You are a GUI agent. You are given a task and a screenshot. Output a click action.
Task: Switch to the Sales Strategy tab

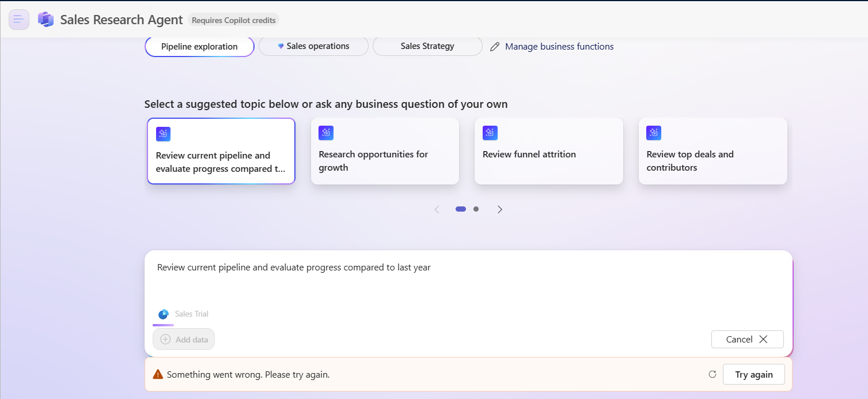pyautogui.click(x=427, y=46)
